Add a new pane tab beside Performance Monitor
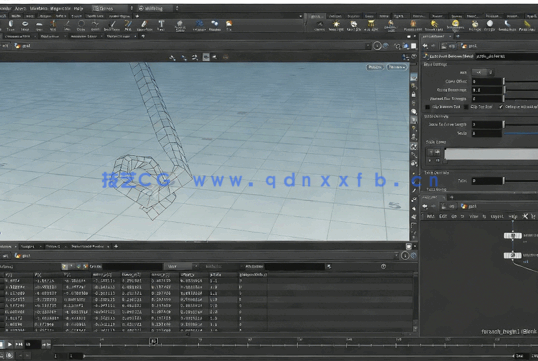This screenshot has height=361, width=538. (x=116, y=246)
